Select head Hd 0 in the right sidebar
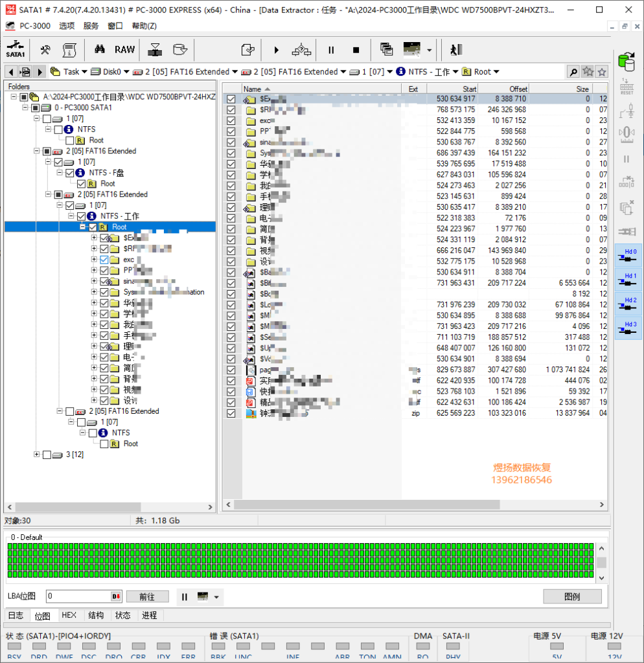Viewport: 644px width, 663px height. click(628, 255)
